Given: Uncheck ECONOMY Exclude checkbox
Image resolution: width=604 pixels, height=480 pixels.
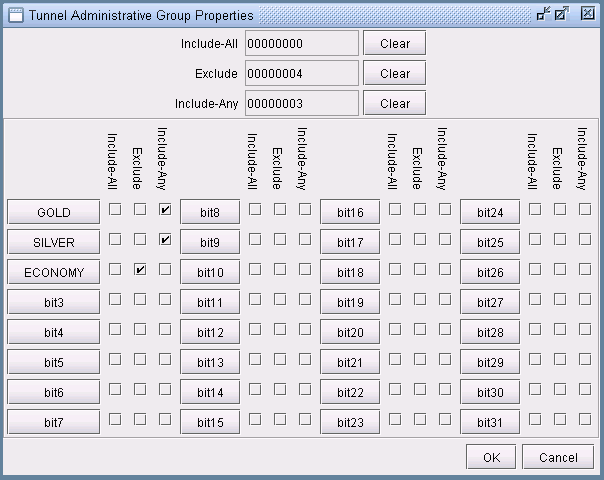Looking at the screenshot, I should point(141,270).
